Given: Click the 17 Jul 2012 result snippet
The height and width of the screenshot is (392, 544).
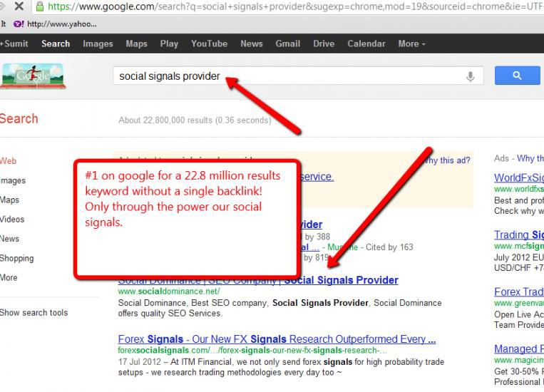Looking at the screenshot, I should [281, 367].
